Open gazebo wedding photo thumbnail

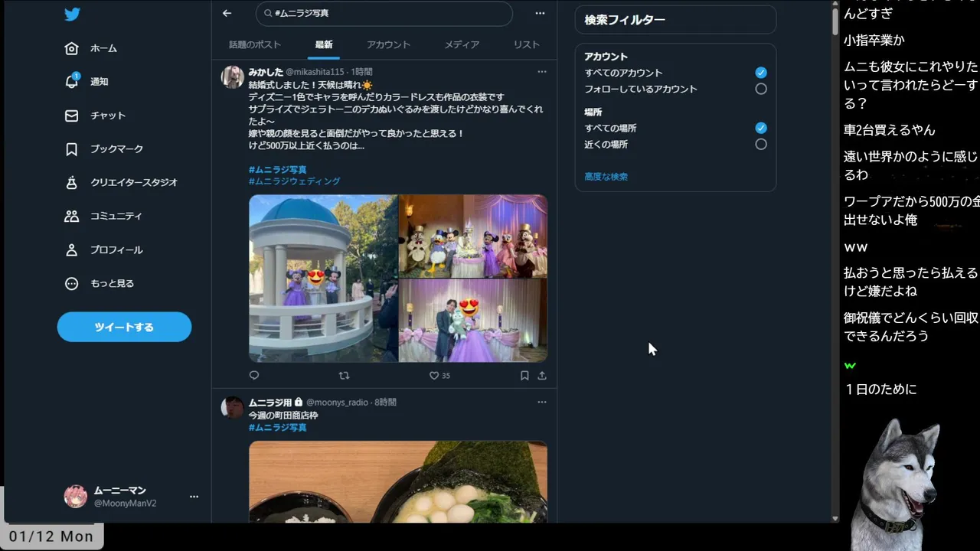click(x=323, y=279)
